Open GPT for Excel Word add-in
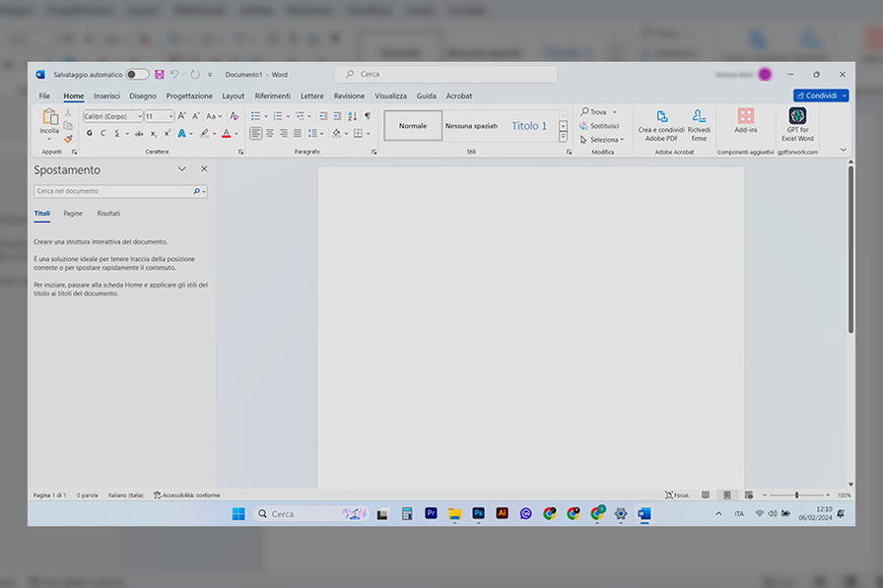883x588 pixels. click(797, 116)
